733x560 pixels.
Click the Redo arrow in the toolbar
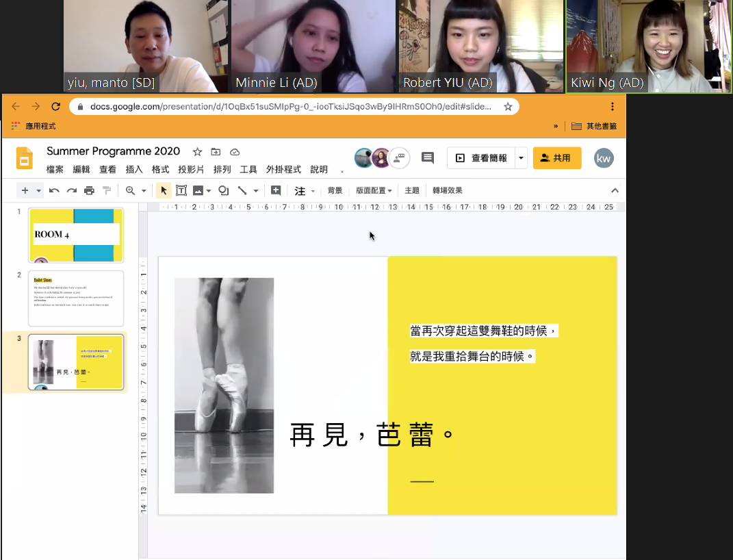coord(72,191)
